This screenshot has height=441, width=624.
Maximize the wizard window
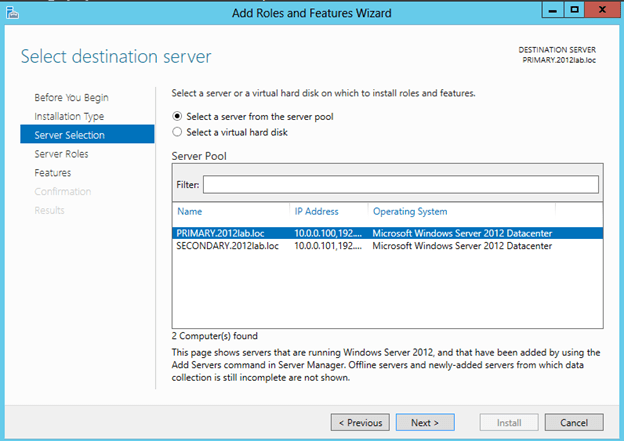576,10
